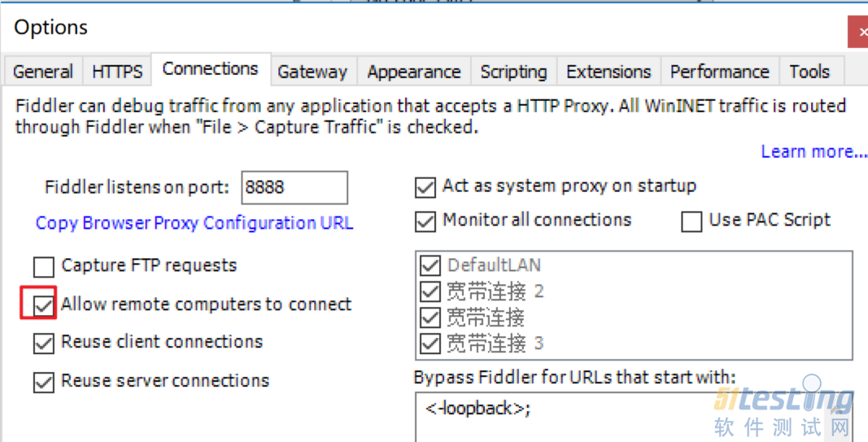Switch to the Performance tab
Screen dimensions: 868x442
coord(719,72)
